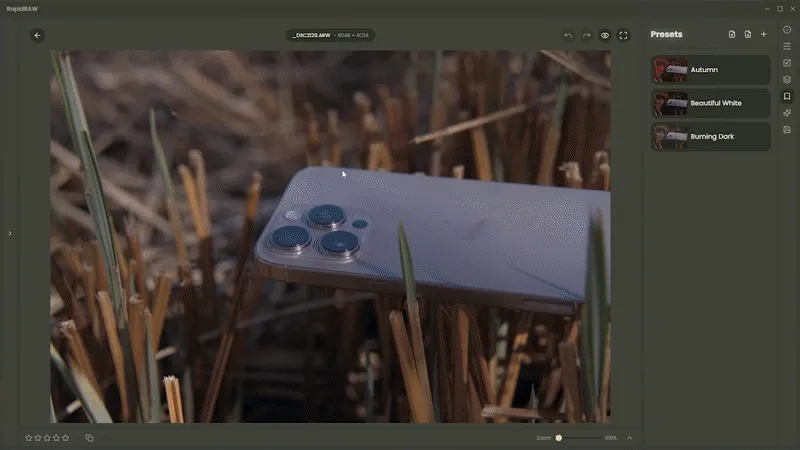Click the zoom slider handle
Screen dimensions: 800x450
(x=559, y=438)
